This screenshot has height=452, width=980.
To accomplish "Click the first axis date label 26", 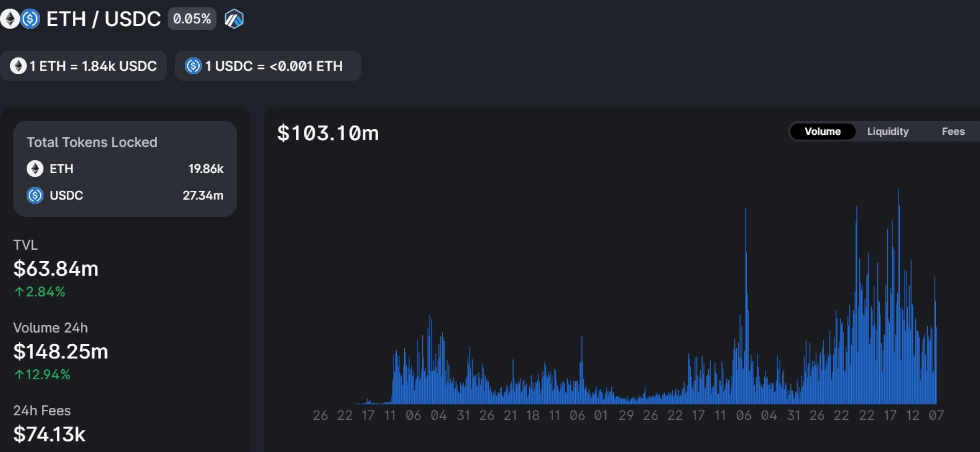I will pyautogui.click(x=321, y=415).
